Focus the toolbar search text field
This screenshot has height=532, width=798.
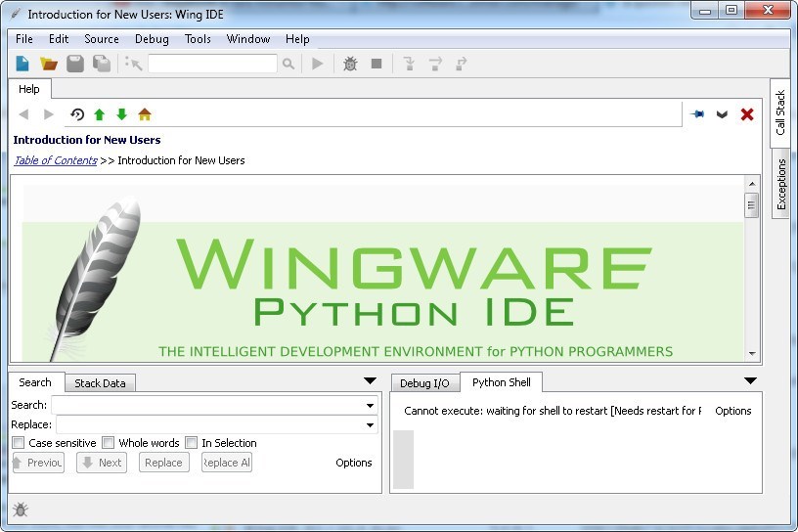point(213,64)
